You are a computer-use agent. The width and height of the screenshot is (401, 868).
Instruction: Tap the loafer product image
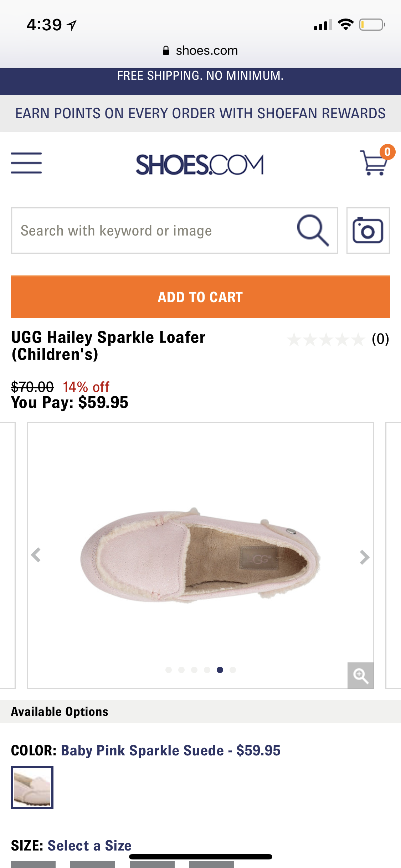pos(200,556)
